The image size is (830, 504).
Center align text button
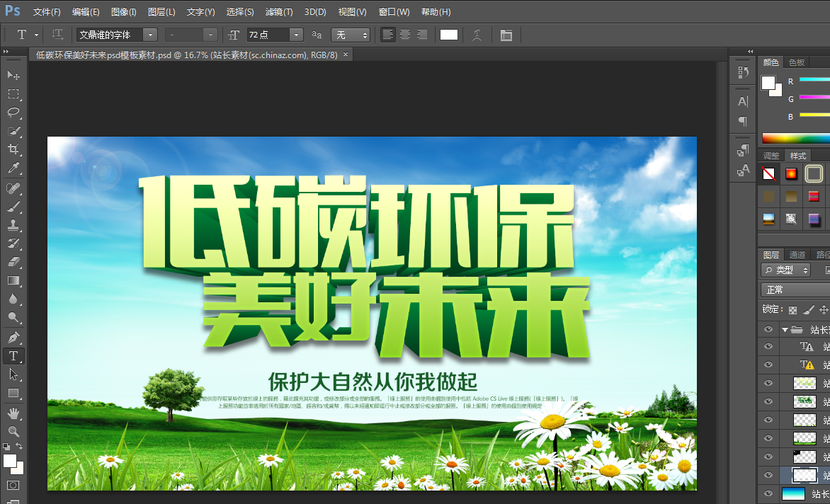pyautogui.click(x=405, y=35)
